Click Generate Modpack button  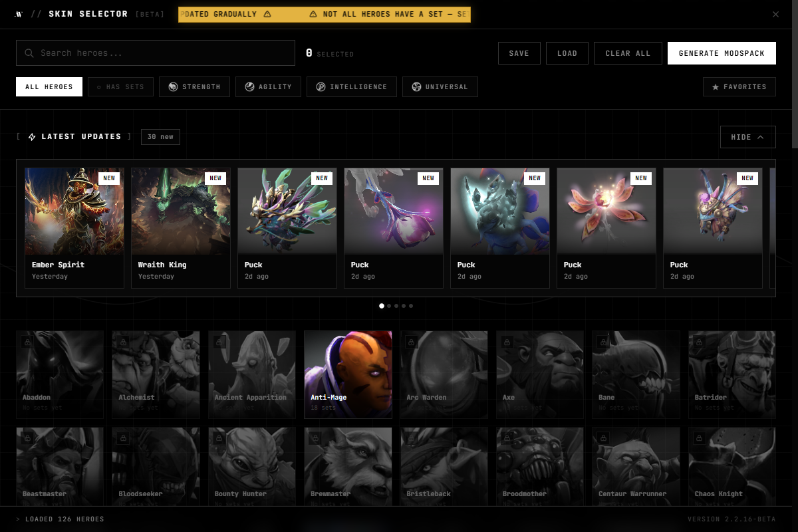722,53
